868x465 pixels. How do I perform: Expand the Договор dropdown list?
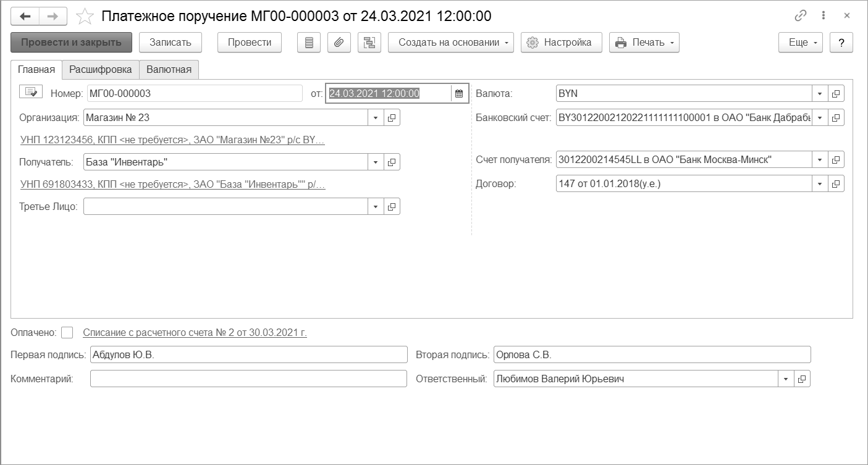(820, 183)
